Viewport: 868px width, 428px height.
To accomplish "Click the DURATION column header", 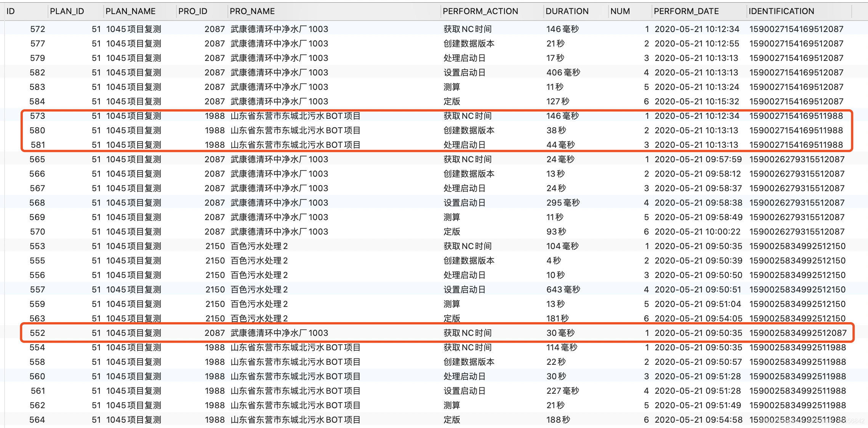I will coord(567,11).
